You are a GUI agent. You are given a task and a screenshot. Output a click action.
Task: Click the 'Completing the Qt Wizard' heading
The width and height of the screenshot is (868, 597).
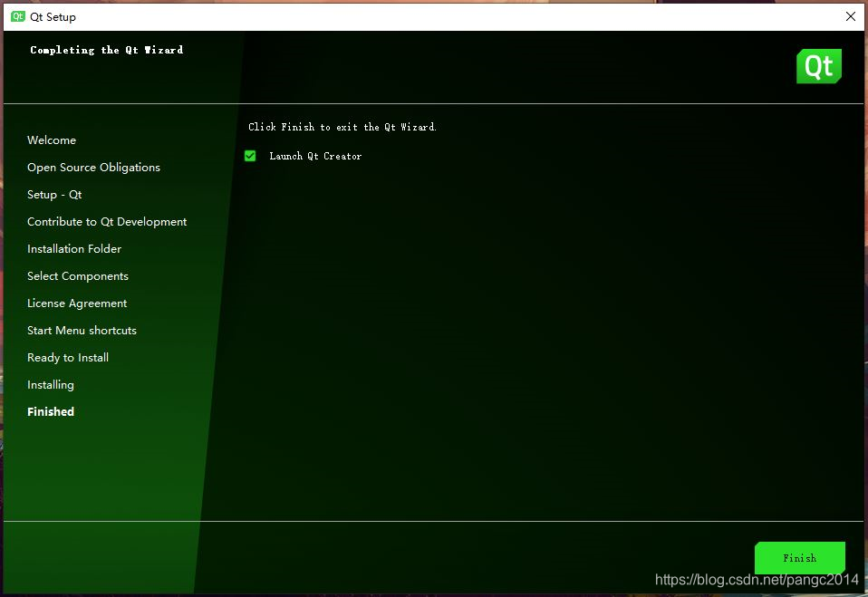click(106, 50)
